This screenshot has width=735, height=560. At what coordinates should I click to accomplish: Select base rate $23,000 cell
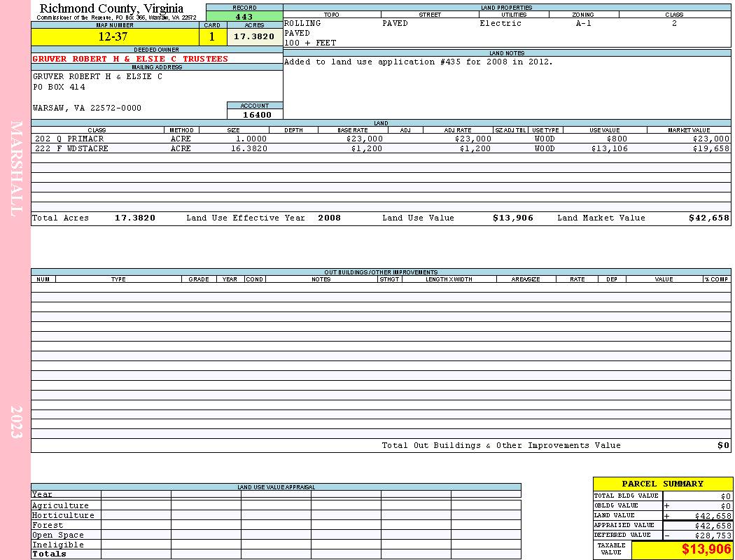pyautogui.click(x=365, y=139)
